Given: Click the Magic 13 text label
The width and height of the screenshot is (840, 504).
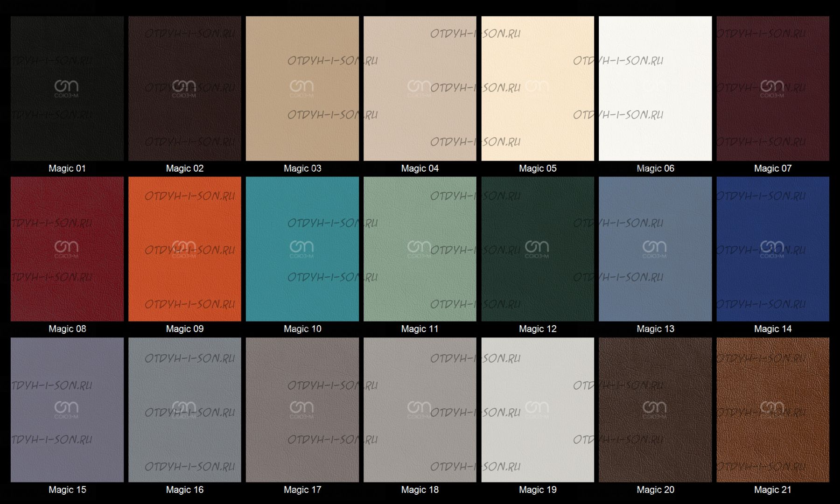Looking at the screenshot, I should [x=655, y=329].
